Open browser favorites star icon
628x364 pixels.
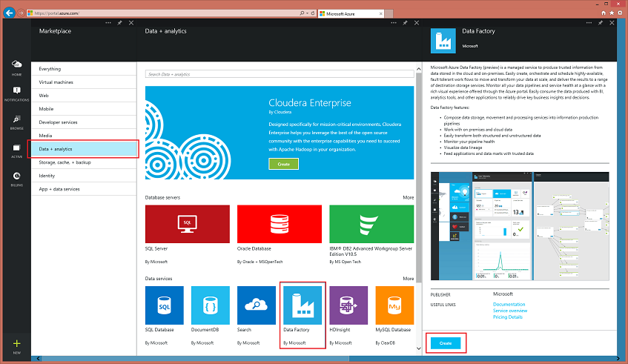coord(612,13)
